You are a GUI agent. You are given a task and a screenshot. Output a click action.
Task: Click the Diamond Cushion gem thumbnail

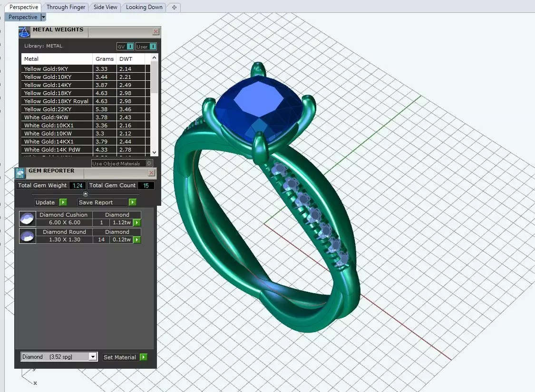point(27,219)
